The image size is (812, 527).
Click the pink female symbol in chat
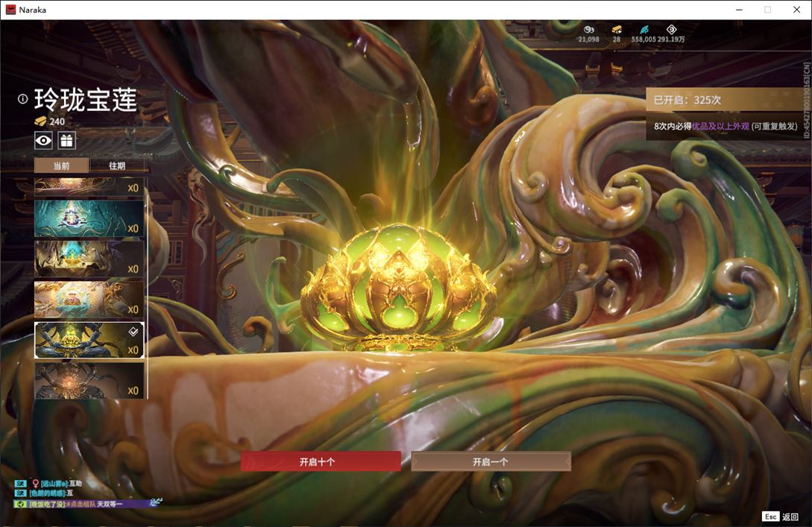[35, 484]
